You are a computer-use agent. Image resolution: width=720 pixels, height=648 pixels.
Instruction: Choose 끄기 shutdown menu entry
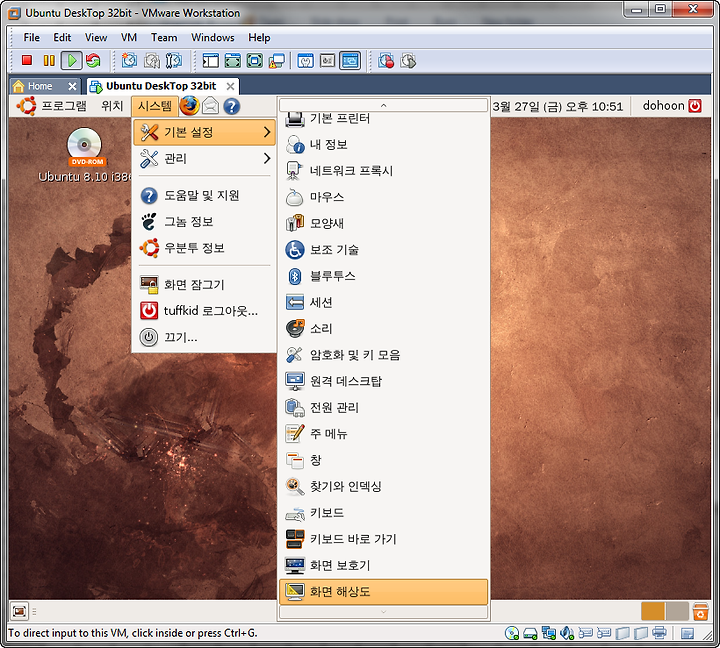(x=204, y=338)
